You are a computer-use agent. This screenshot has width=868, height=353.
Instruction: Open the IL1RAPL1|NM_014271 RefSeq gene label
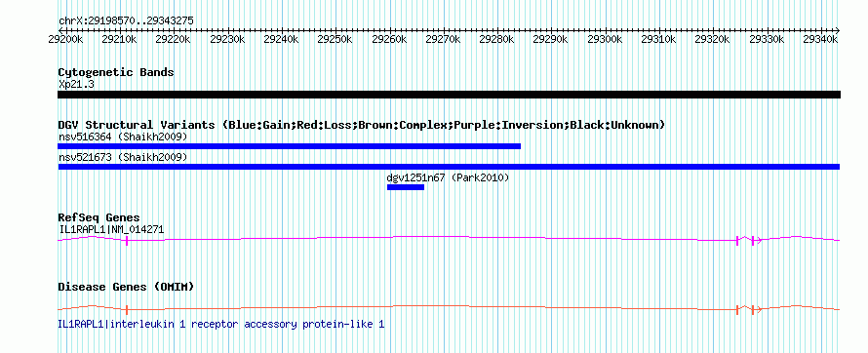pyautogui.click(x=111, y=229)
